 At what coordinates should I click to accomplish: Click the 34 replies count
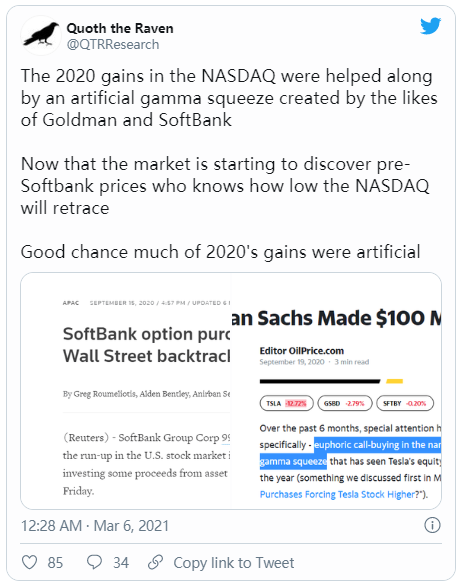121,562
